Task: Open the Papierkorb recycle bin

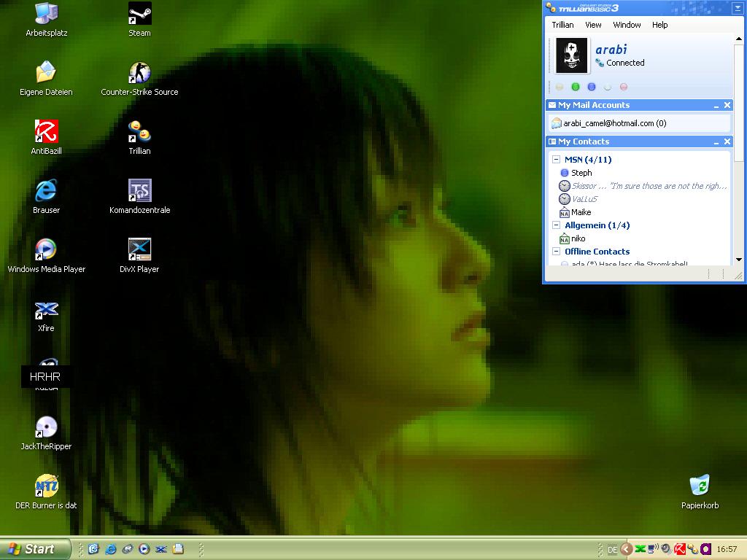Action: click(x=700, y=486)
